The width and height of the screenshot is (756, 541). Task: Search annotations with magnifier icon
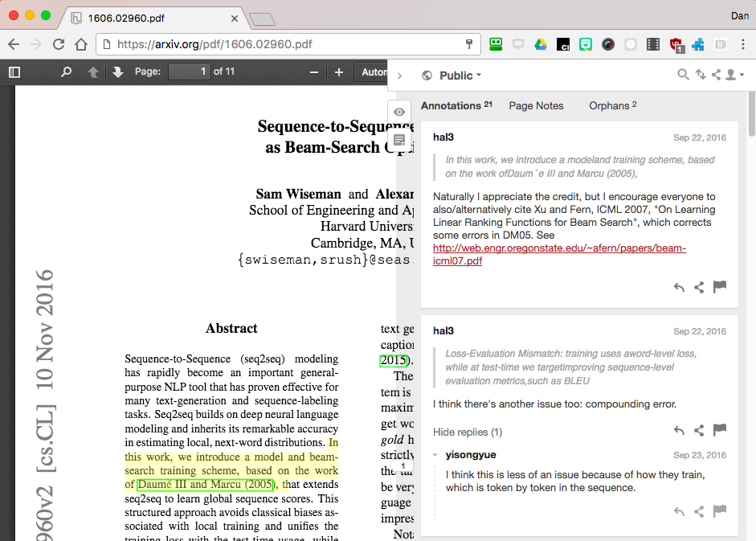point(683,75)
